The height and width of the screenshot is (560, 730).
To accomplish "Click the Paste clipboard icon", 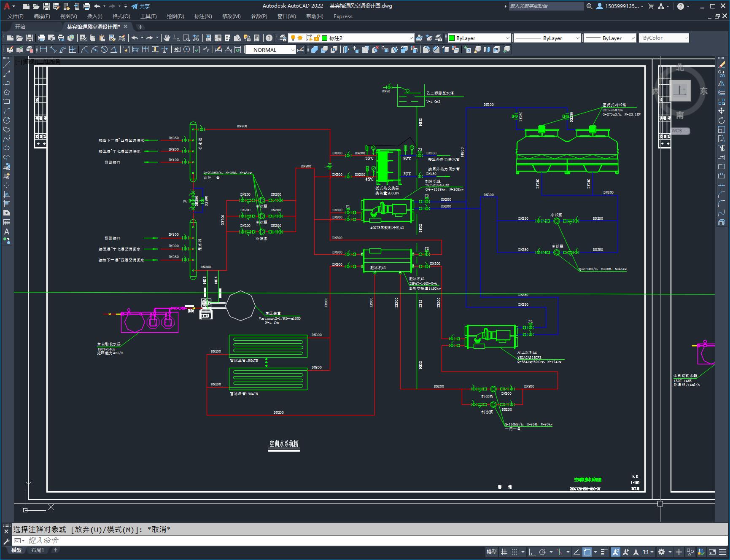I will click(102, 38).
